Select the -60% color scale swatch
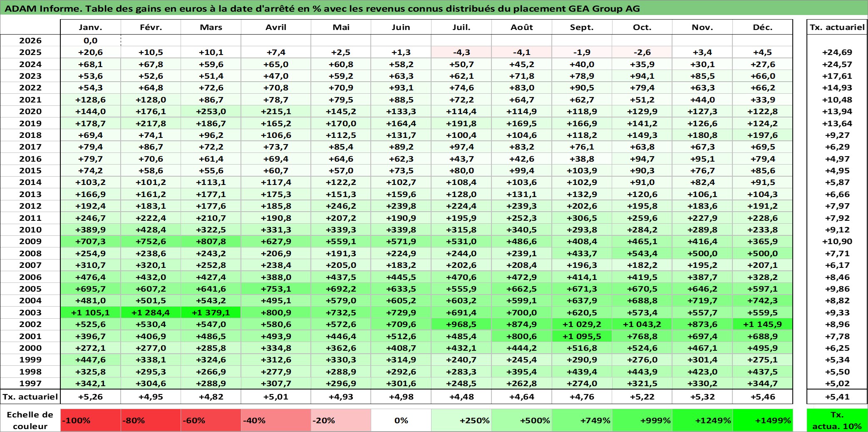Viewport: 868px width, 432px height. [211, 420]
